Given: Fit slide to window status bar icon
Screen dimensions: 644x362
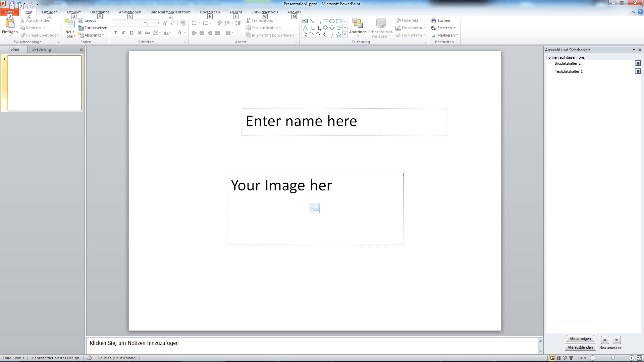Looking at the screenshot, I should point(639,358).
